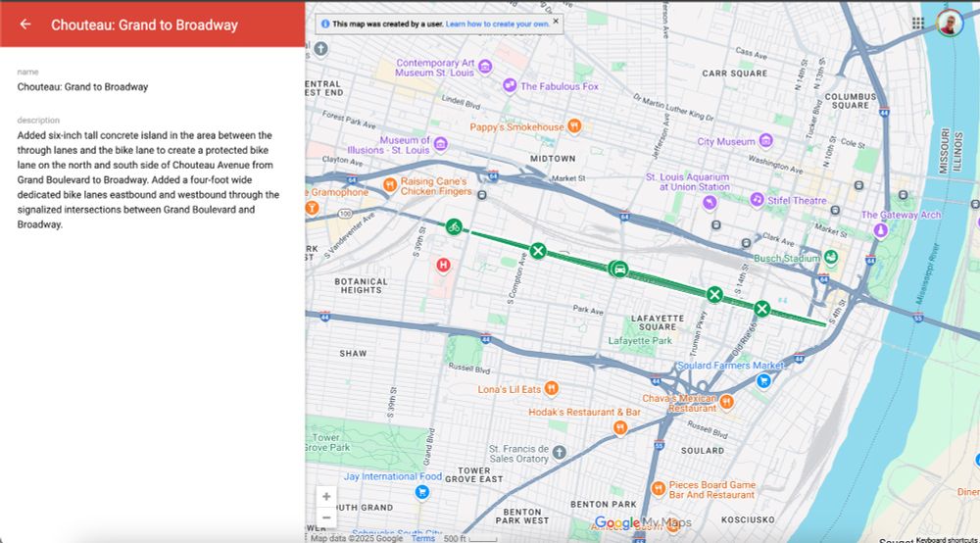Click 'Chouteau: Grand to Broadway' header title
Viewport: 980px width, 543px height.
click(144, 25)
